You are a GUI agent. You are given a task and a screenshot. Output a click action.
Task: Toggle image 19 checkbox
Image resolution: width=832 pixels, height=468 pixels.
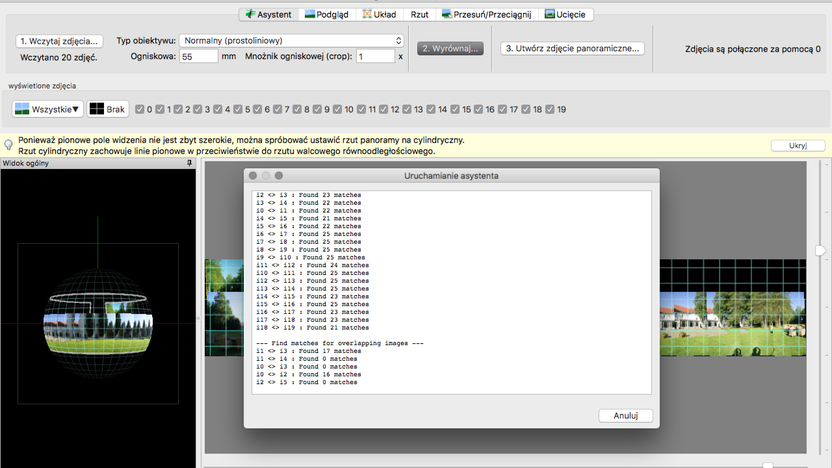pyautogui.click(x=550, y=109)
